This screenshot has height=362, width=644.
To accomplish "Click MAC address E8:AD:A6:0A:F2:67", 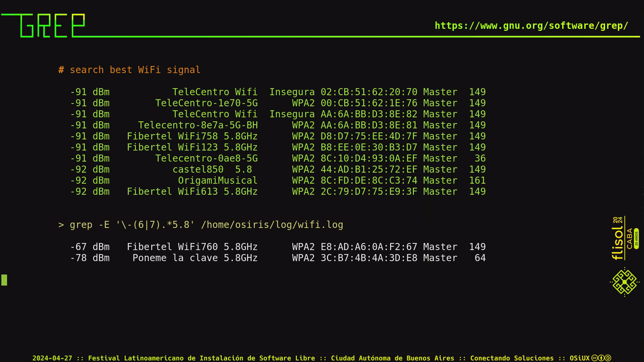I will click(x=369, y=247).
